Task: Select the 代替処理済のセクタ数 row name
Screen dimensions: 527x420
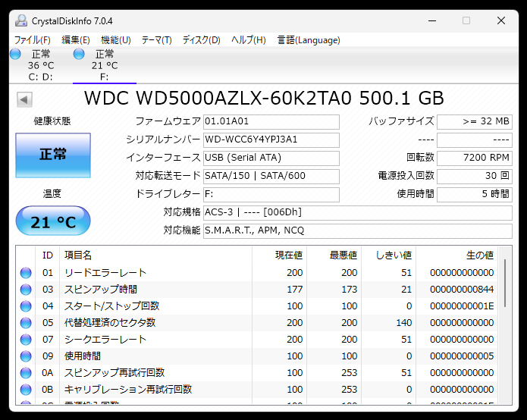Action: click(110, 323)
